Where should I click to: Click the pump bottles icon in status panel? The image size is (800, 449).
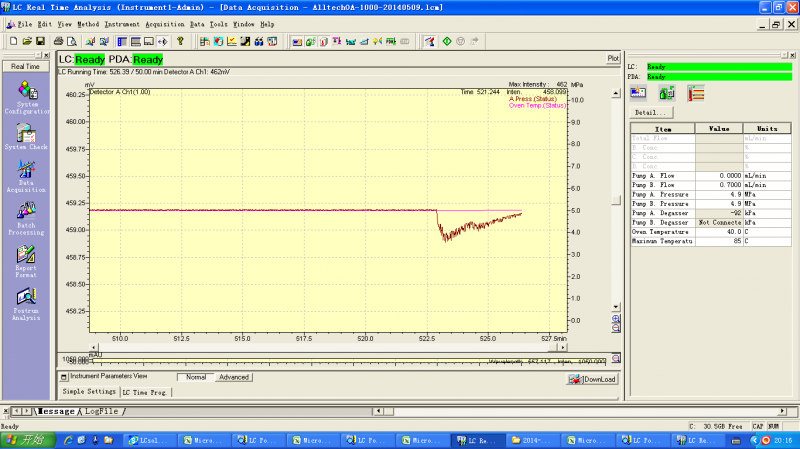667,93
